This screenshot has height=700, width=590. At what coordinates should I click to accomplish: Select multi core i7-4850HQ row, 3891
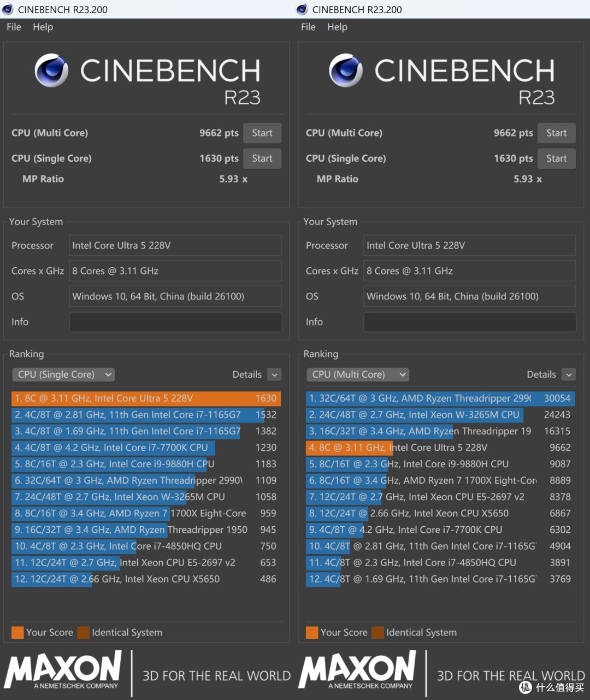[440, 562]
